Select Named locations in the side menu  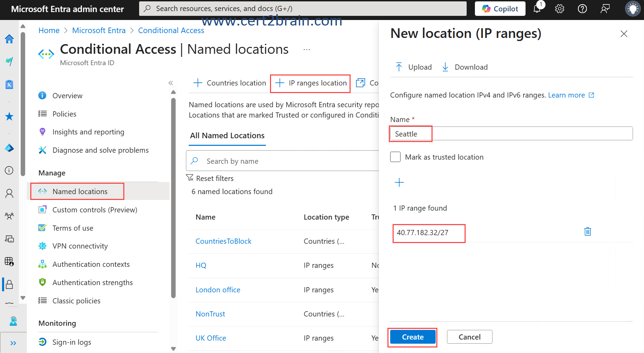(x=98, y=191)
